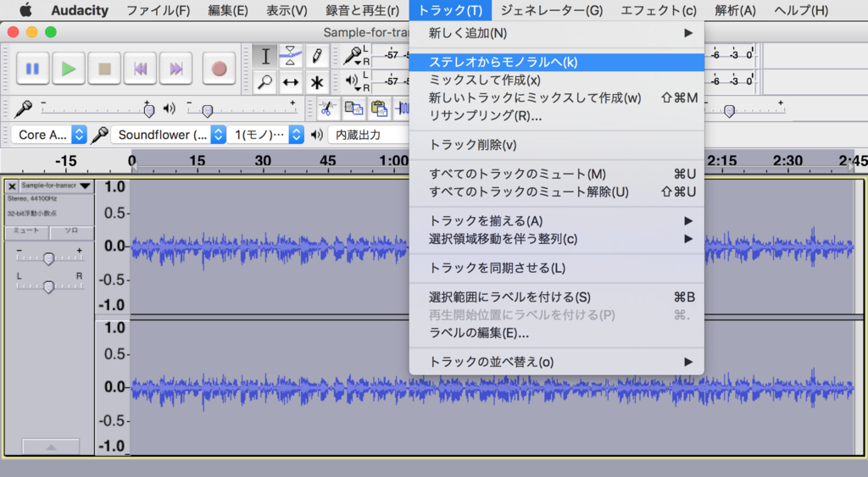Open the 1(モノ) channels dropdown
The width and height of the screenshot is (868, 477).
point(265,135)
